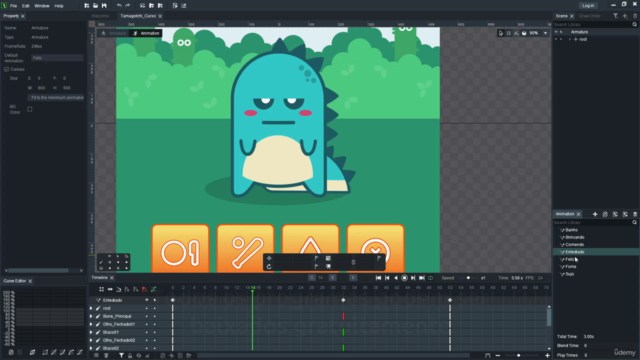Zoom out the timeline with minus icon
Viewport: 640px width, 360px height.
pyautogui.click(x=498, y=356)
